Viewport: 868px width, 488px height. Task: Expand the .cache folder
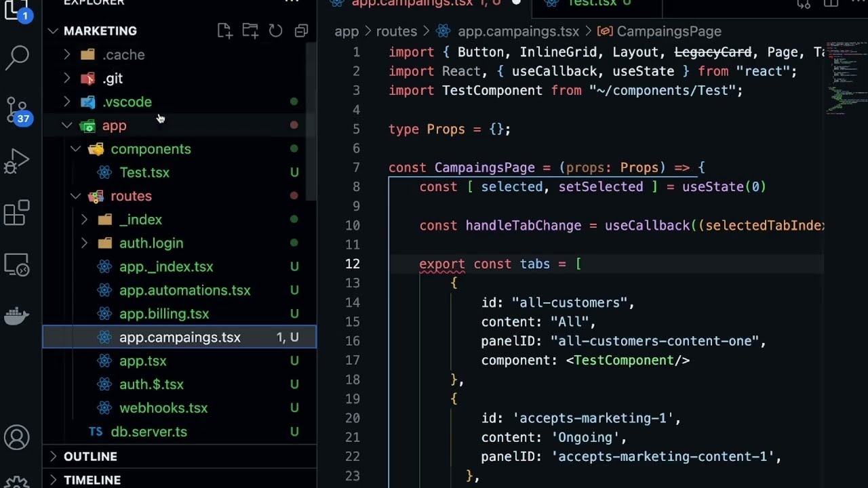coord(66,55)
